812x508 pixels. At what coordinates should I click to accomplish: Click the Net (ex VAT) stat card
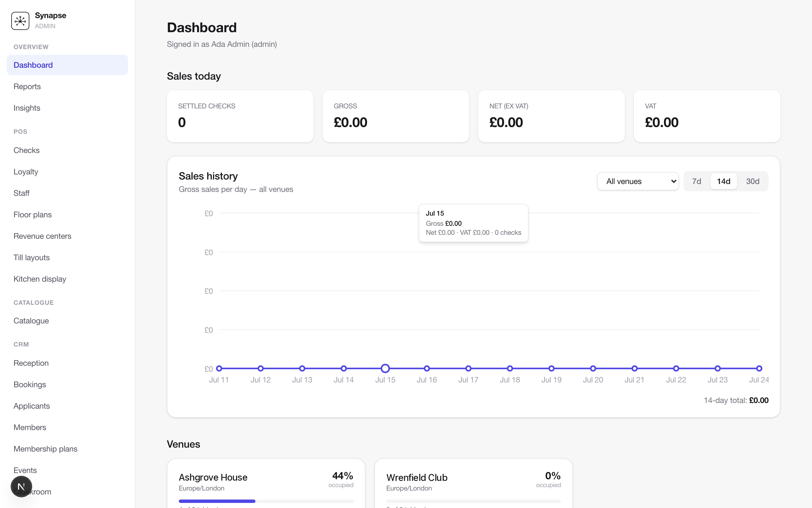coord(551,116)
